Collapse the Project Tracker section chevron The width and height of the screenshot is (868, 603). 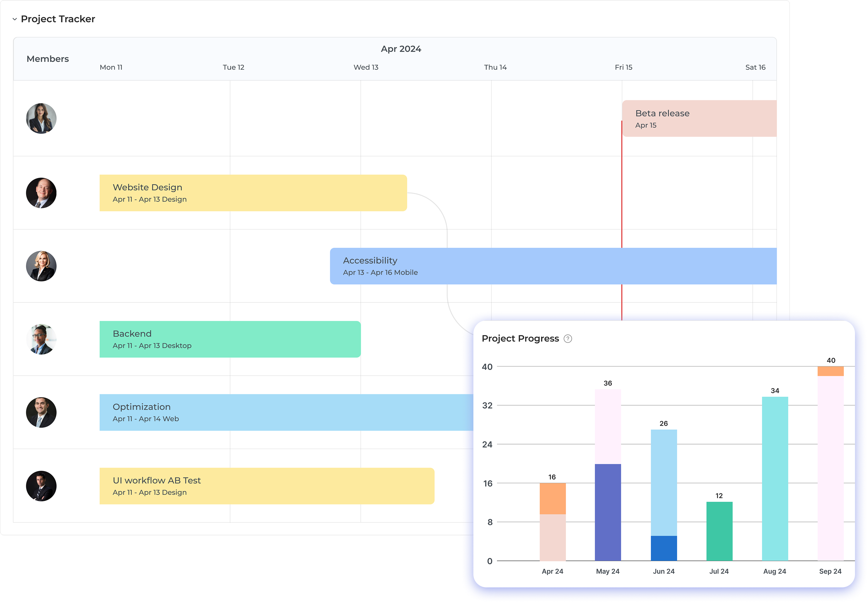pos(15,19)
